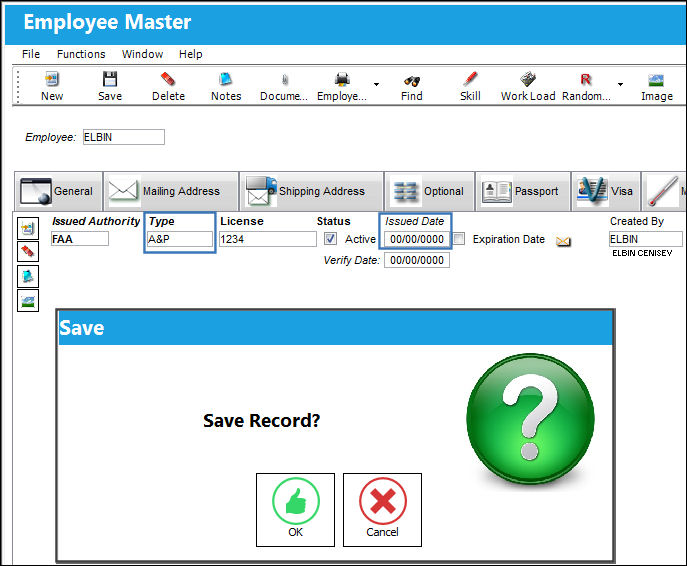This screenshot has height=566, width=687.
Task: Click the Issued Date field
Action: pyautogui.click(x=417, y=239)
